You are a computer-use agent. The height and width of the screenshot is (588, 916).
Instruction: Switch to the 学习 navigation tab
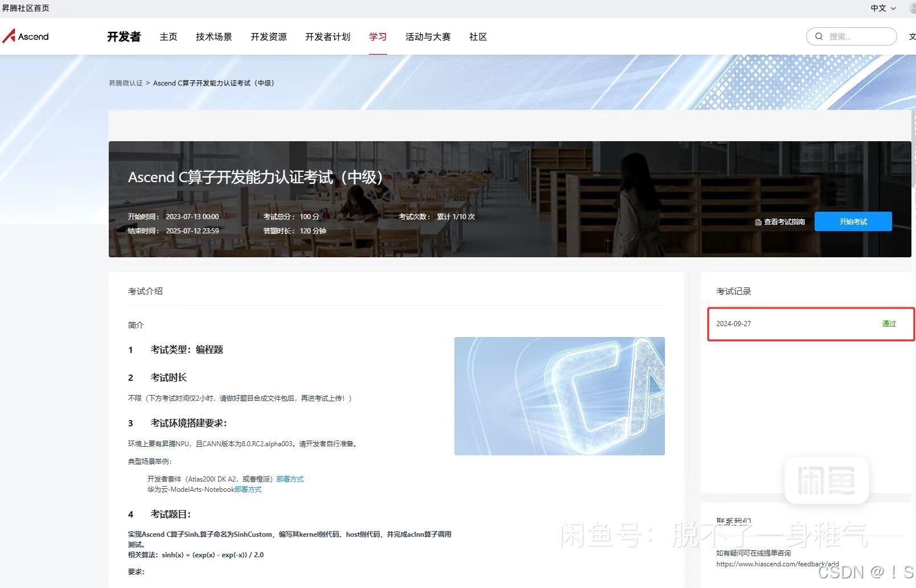[377, 36]
